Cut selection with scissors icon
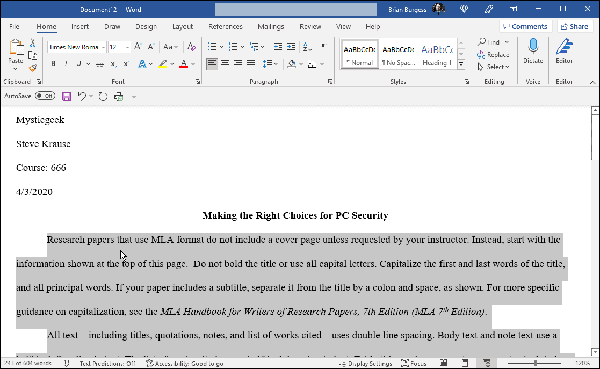Screen dimensions: 600x369 point(33,43)
